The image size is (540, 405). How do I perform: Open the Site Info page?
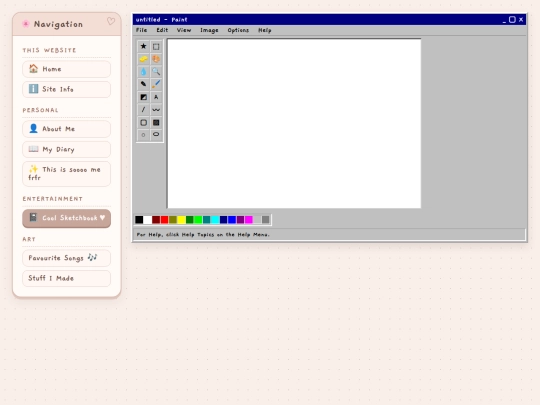tap(66, 89)
